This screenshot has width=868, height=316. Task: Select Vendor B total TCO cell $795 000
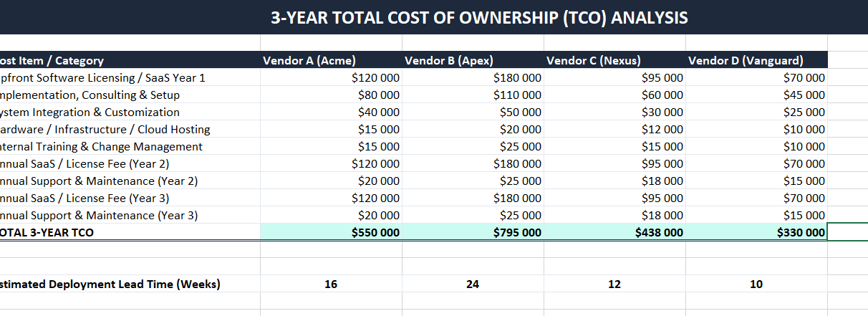[x=473, y=232]
